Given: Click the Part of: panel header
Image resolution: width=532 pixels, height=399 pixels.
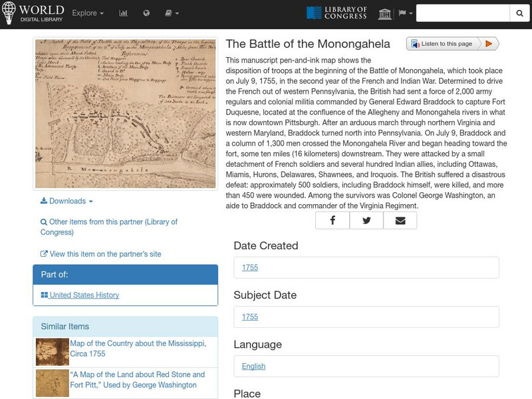Looking at the screenshot, I should (125, 275).
